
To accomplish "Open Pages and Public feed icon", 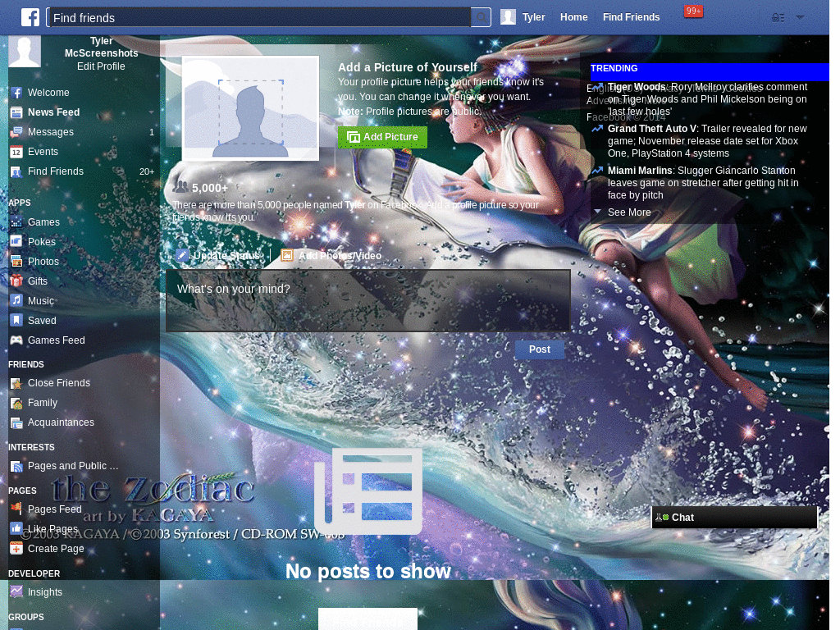I will [16, 466].
